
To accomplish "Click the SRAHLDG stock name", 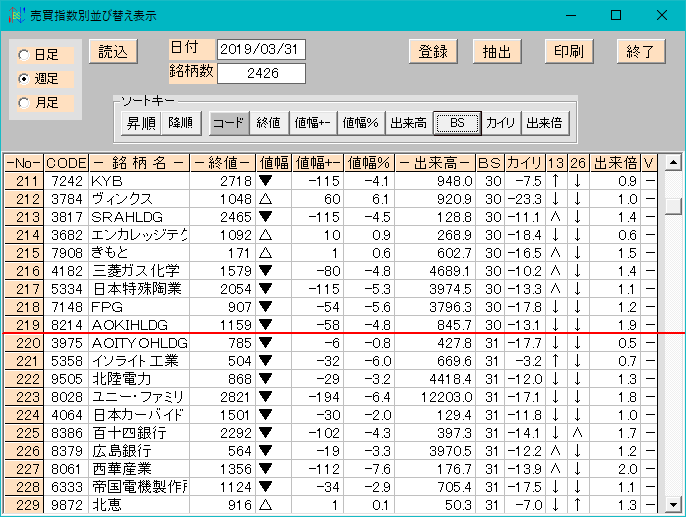I will coord(127,217).
